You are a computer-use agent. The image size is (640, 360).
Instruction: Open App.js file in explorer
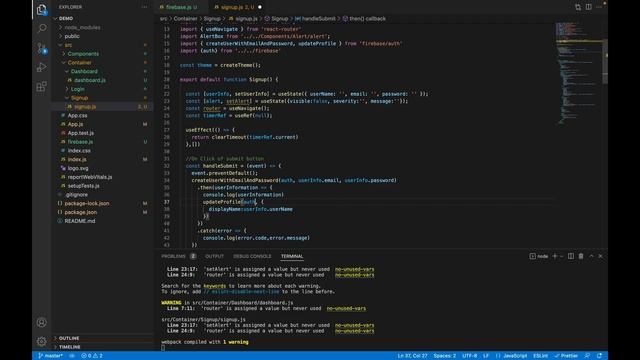point(75,124)
